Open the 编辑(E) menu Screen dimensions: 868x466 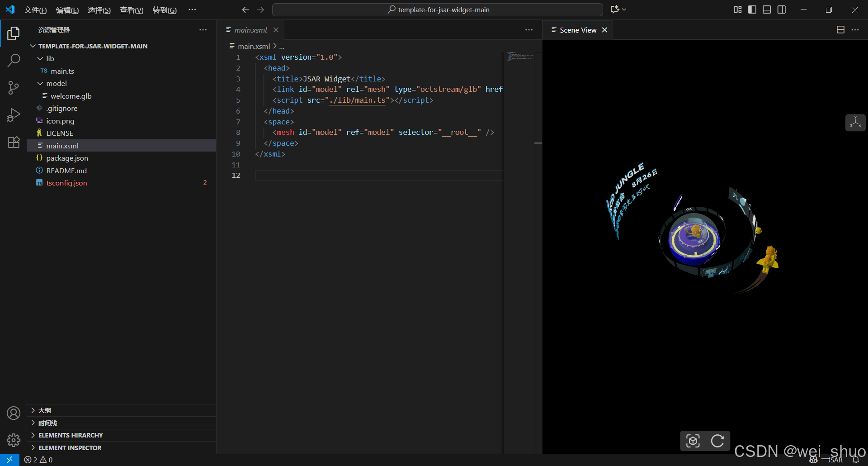pos(67,10)
